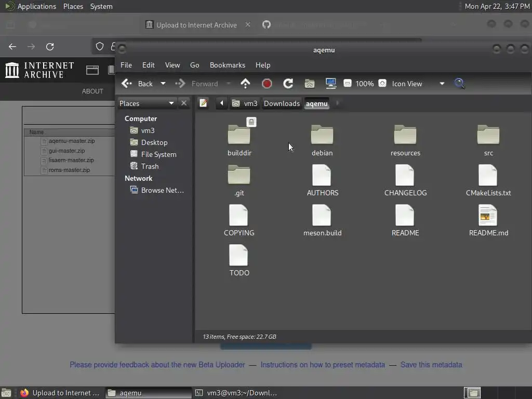Screen dimensions: 532x399
Task: Zoom in with the plus icon
Action: (382, 83)
